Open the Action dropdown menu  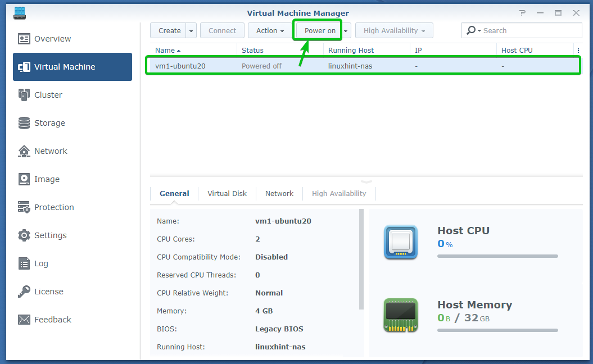pyautogui.click(x=270, y=31)
